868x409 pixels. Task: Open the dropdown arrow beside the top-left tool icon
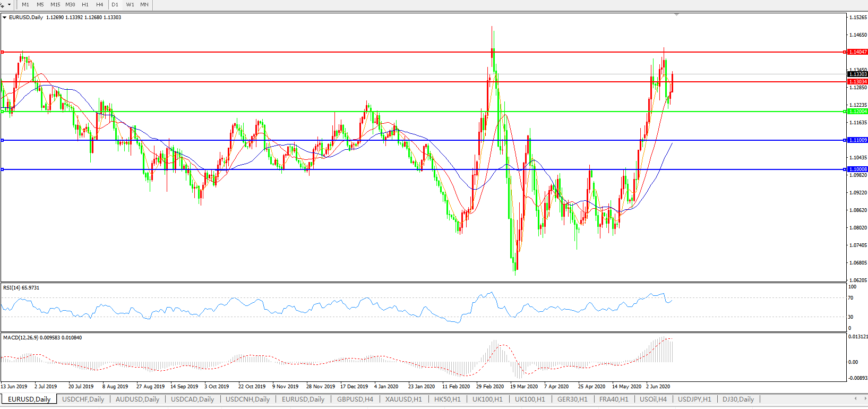pyautogui.click(x=9, y=5)
